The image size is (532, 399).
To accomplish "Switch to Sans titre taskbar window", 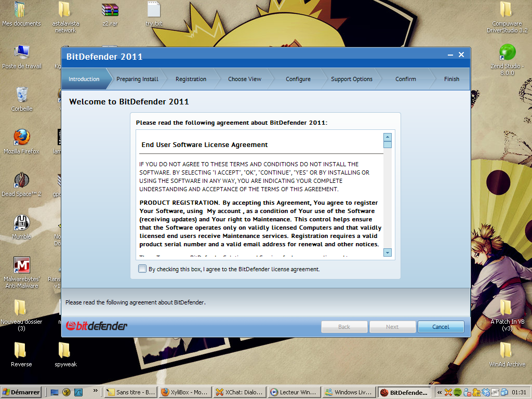I will pos(130,392).
